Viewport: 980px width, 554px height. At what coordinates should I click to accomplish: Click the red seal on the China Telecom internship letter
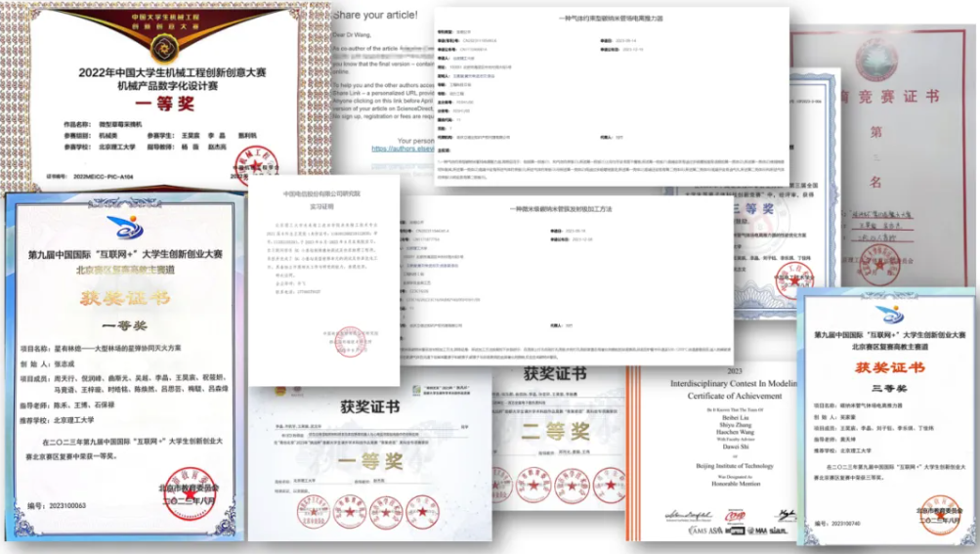pos(350,342)
